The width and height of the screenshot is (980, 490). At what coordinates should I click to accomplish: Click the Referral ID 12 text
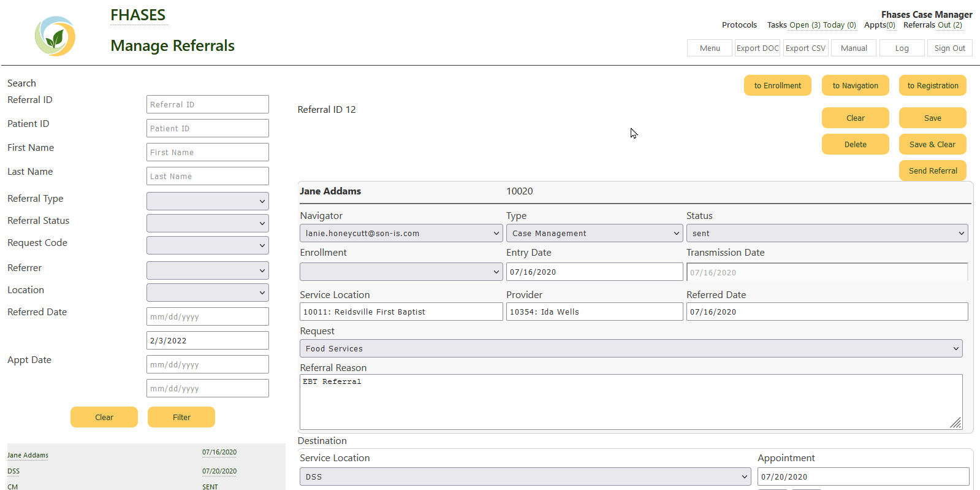point(327,110)
